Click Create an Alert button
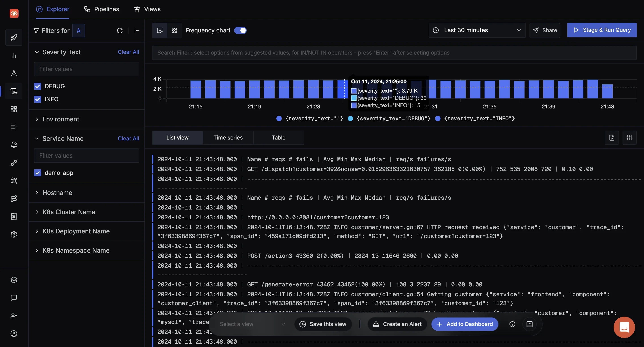644x347 pixels. 397,324
